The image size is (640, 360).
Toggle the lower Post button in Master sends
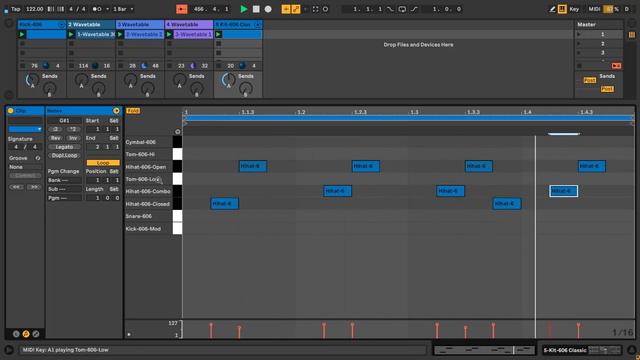click(x=607, y=89)
